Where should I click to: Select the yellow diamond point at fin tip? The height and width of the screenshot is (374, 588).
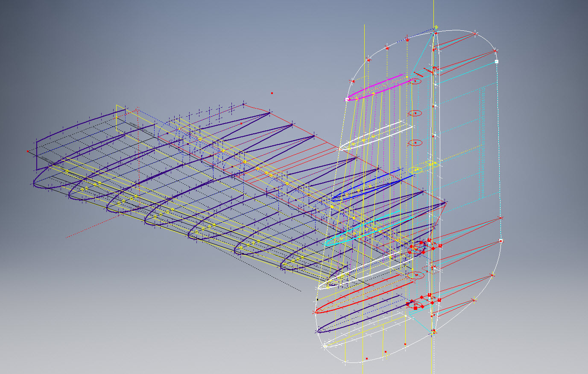tap(436, 27)
